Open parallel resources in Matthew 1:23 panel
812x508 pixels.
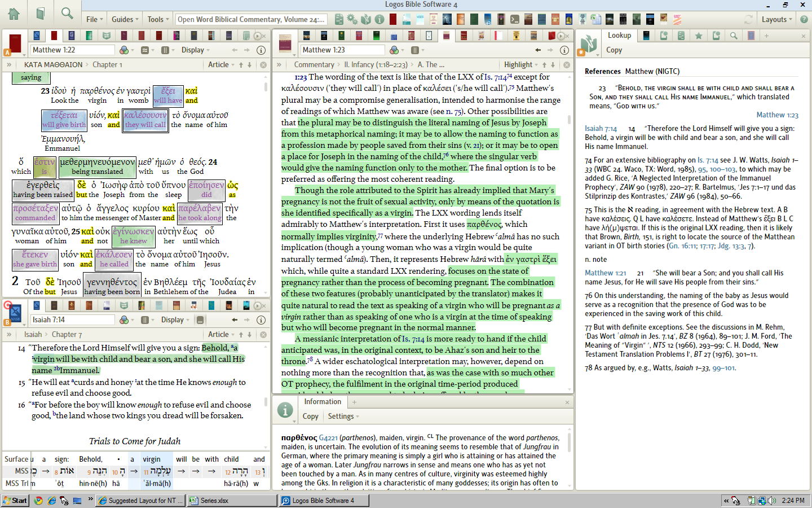click(416, 50)
